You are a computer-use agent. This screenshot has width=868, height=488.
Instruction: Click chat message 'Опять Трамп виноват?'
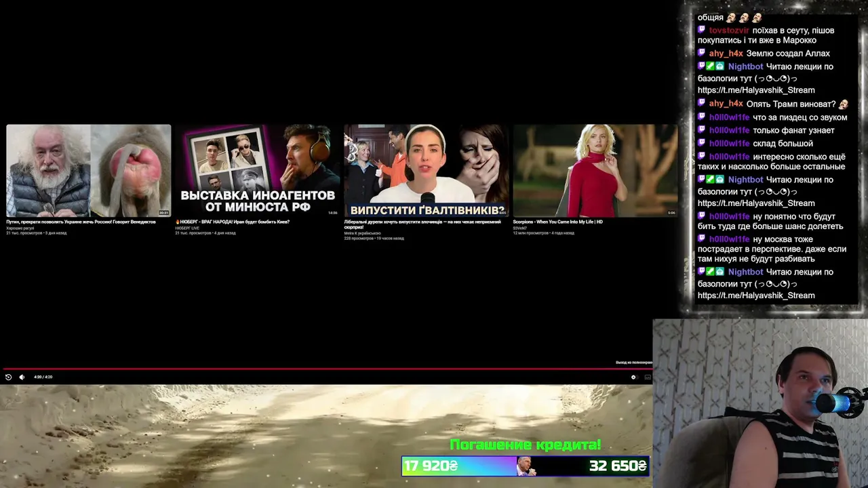point(791,104)
